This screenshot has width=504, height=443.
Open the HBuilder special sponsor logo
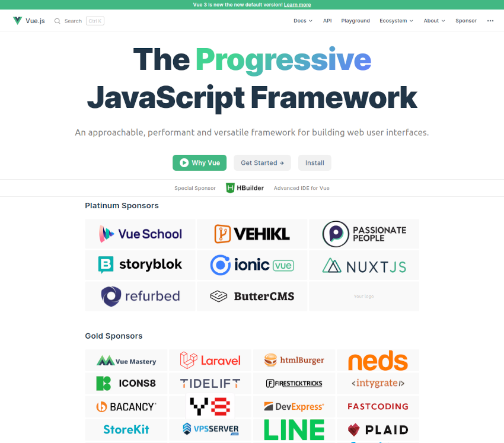(245, 188)
